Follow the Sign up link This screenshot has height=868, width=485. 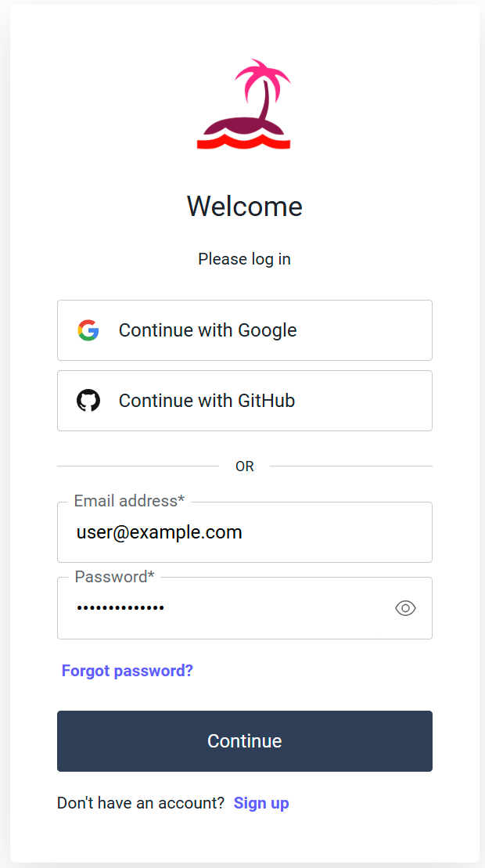261,803
